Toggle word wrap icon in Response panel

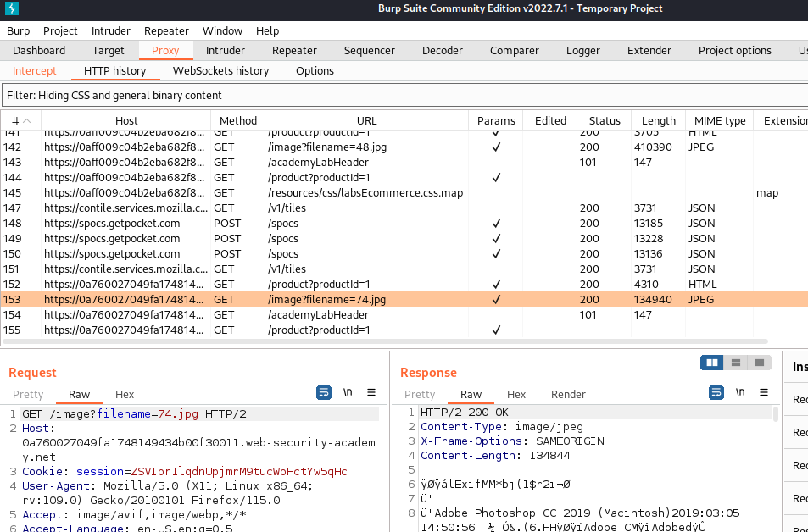716,393
